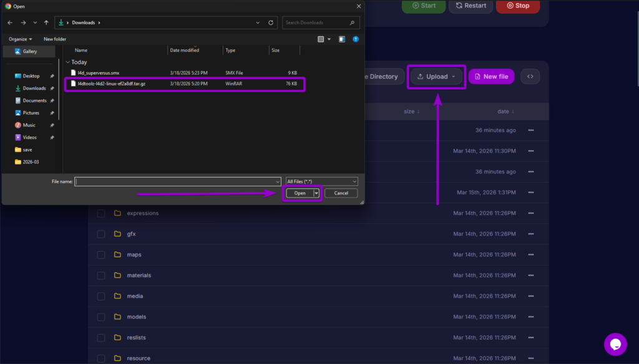Open the chat support bubble icon
Screen dimensions: 639x364
coord(615,344)
